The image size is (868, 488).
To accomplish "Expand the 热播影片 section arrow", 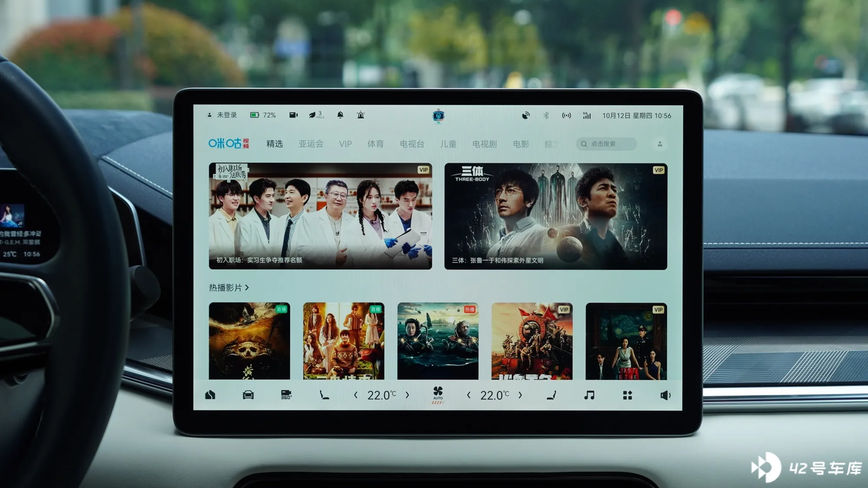I will (x=247, y=288).
